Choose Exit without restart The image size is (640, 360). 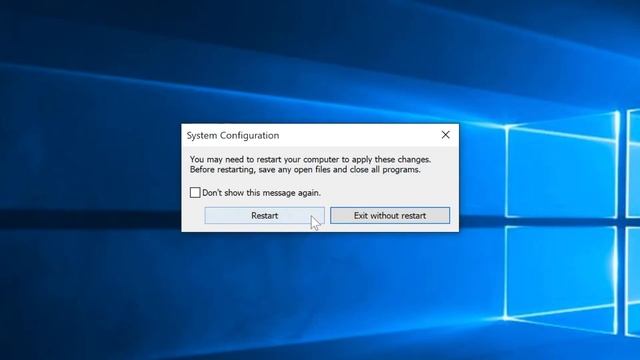(390, 216)
